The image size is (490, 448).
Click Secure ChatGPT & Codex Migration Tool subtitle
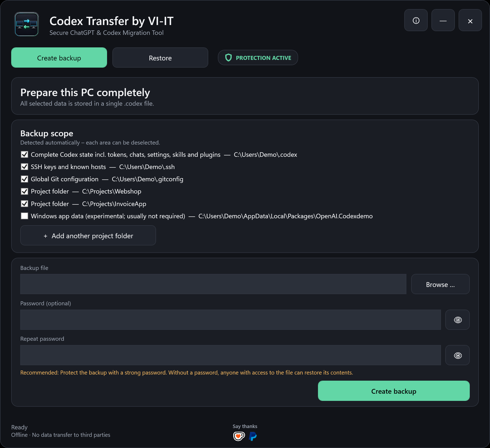tap(107, 33)
